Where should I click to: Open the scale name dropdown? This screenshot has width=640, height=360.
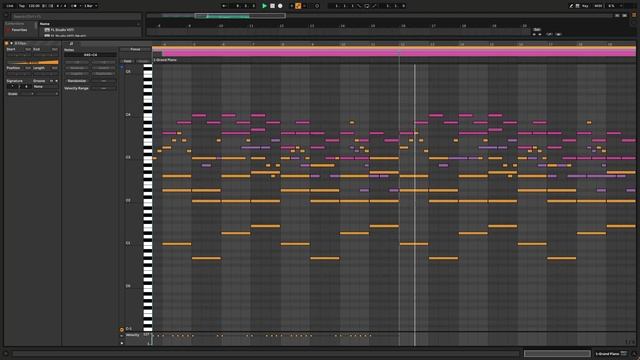coord(46,94)
